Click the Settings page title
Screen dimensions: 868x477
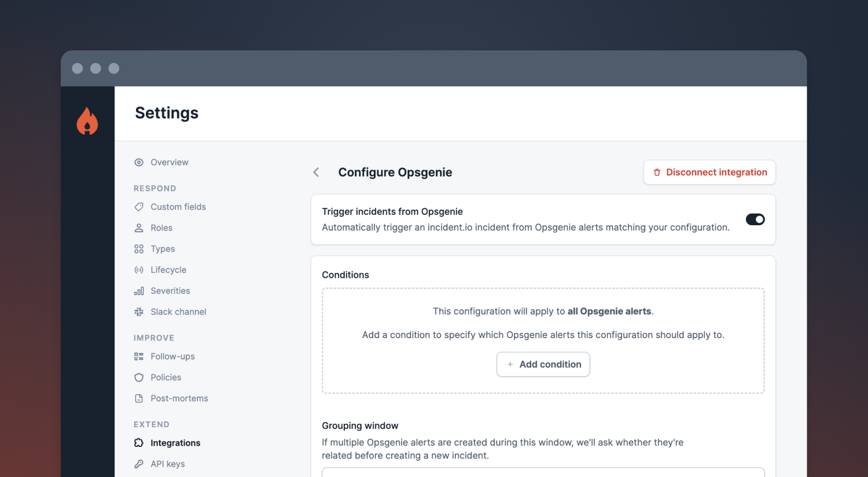[x=167, y=113]
